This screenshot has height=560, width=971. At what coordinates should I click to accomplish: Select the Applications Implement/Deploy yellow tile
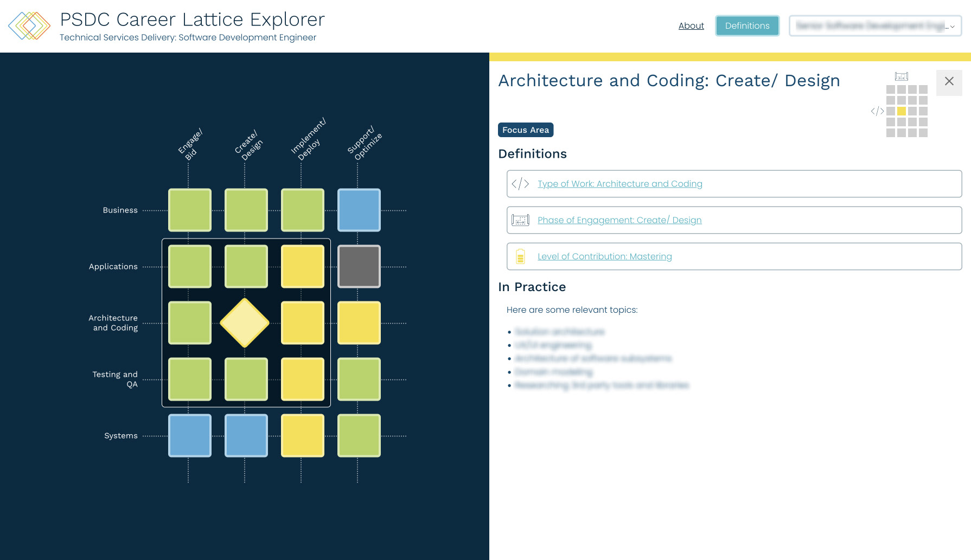(x=303, y=267)
